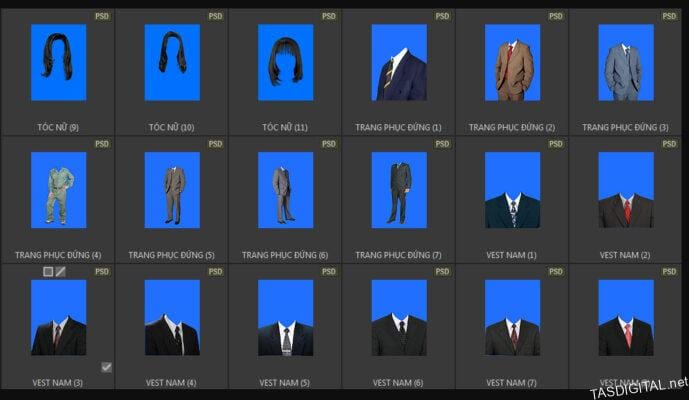Click the PSD badge on VEST NAM (3)
Screen dimensions: 689x400
tap(102, 272)
